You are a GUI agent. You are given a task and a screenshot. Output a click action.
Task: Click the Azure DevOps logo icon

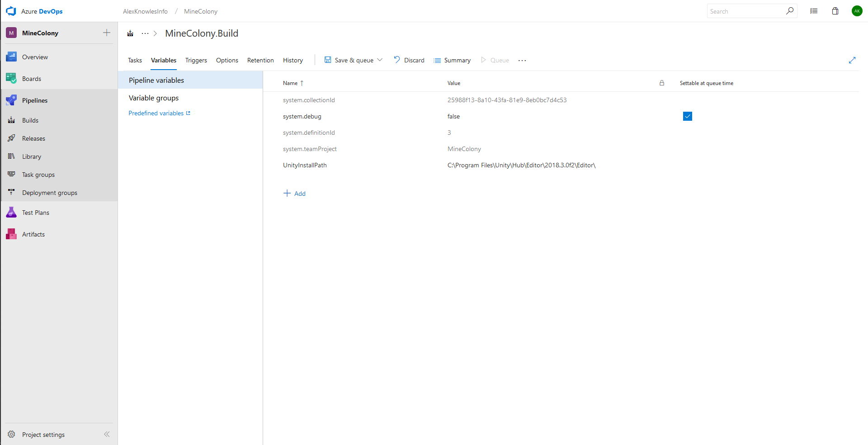pyautogui.click(x=11, y=11)
